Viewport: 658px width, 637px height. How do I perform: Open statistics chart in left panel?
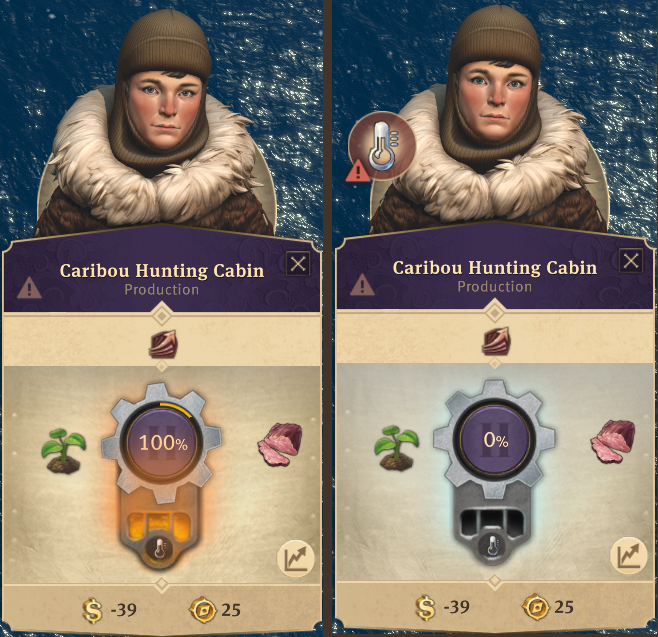pos(296,558)
